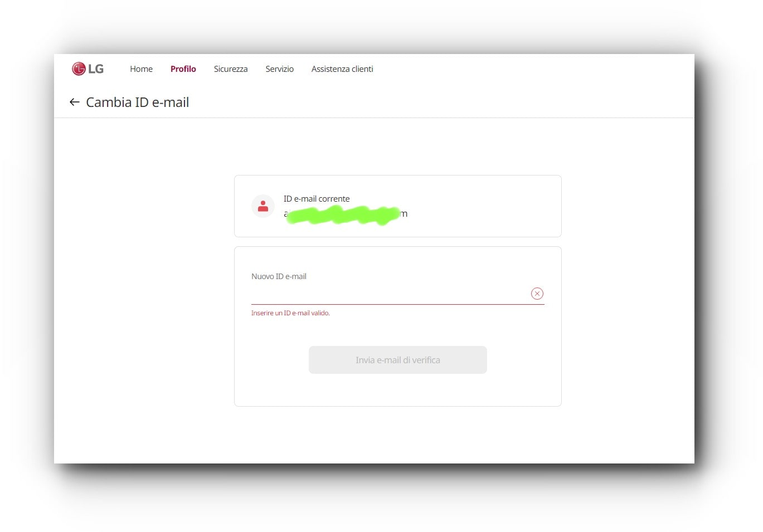Clear the Nuovo ID e-mail field with the X icon

[537, 294]
